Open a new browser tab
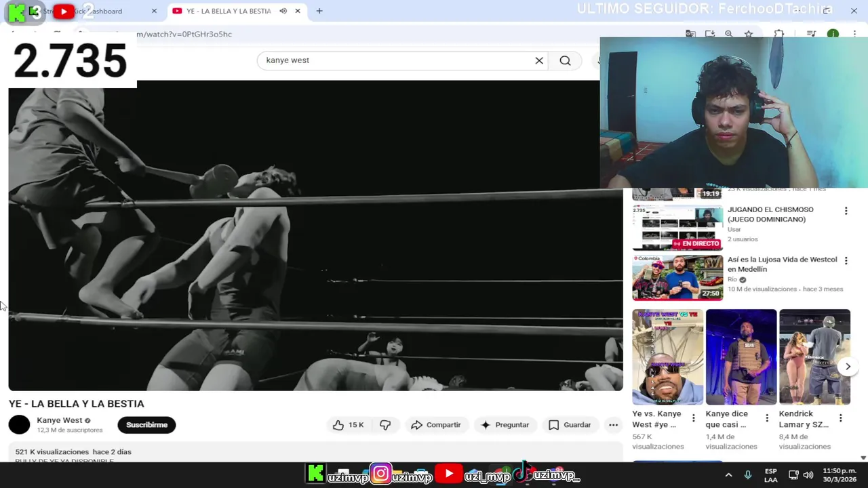 [319, 11]
